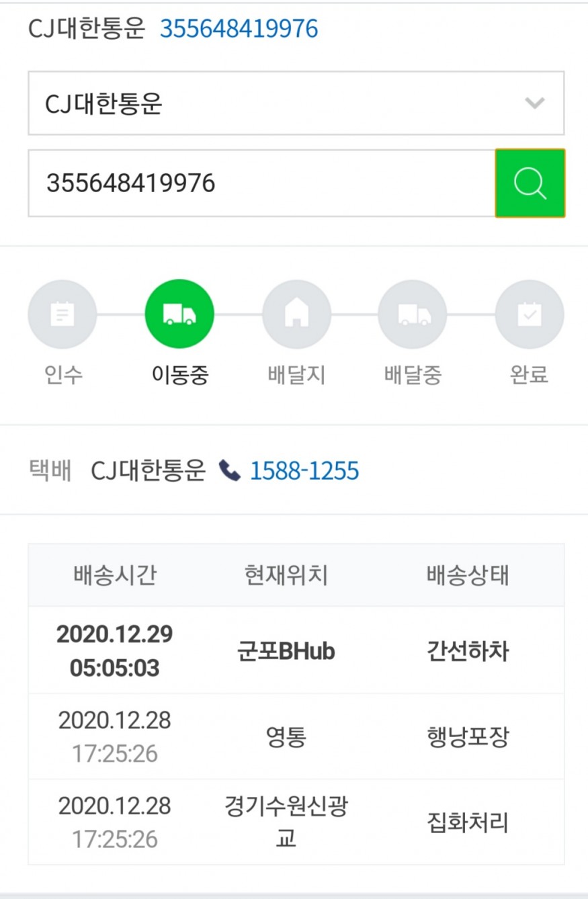Click the 배송상태 column header
The height and width of the screenshot is (899, 588).
point(468,575)
